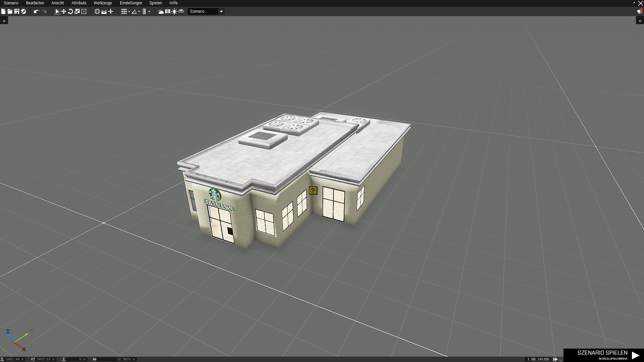Expand the left panel with double chevron
The height and width of the screenshot is (362, 644).
coord(4,21)
